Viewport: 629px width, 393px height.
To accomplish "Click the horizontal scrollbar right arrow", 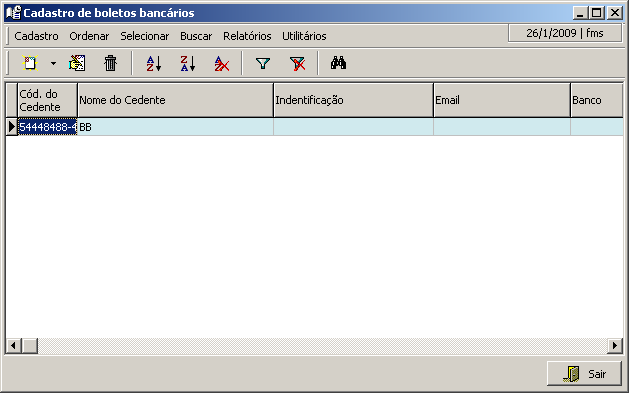I will click(x=615, y=345).
